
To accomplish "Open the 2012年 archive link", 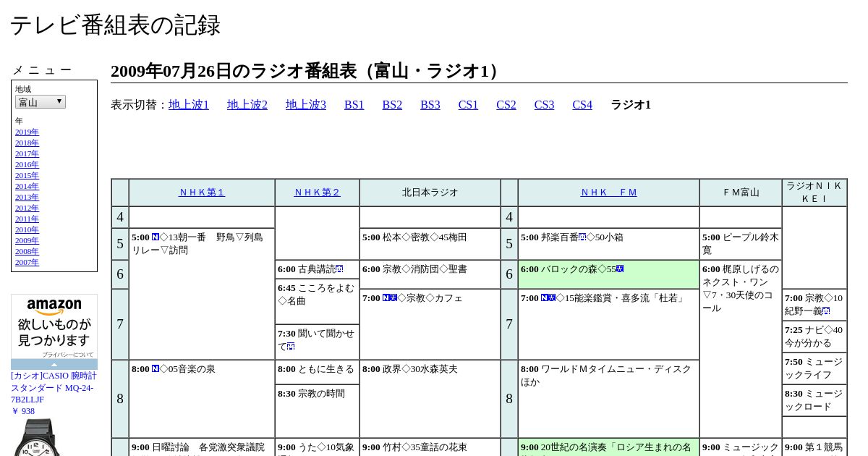I will coord(27,208).
